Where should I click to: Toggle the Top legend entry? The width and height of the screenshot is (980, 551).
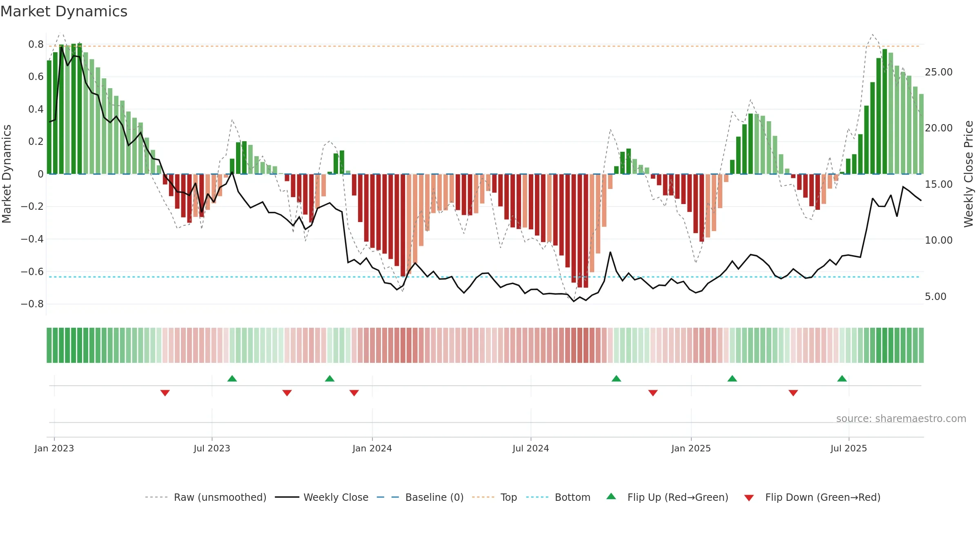494,497
